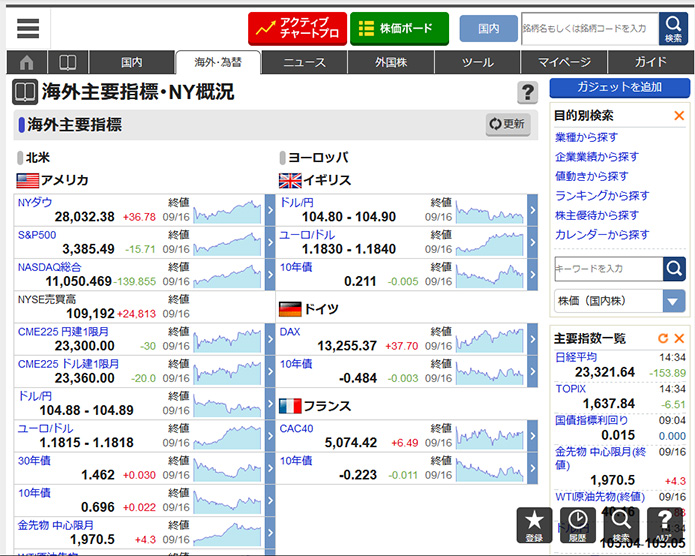
Task: Refresh the 主要指数一覧 gadget
Action: 663,338
